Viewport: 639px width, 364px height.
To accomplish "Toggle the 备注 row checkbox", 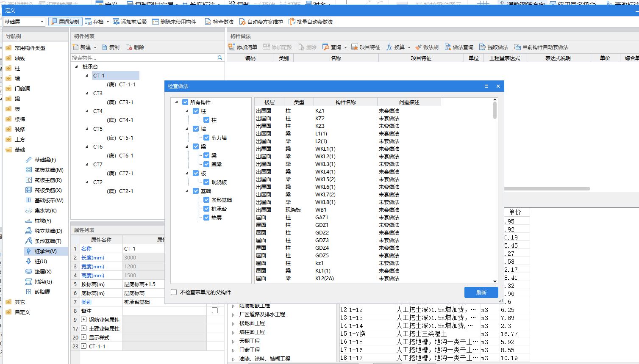I will coord(215,311).
